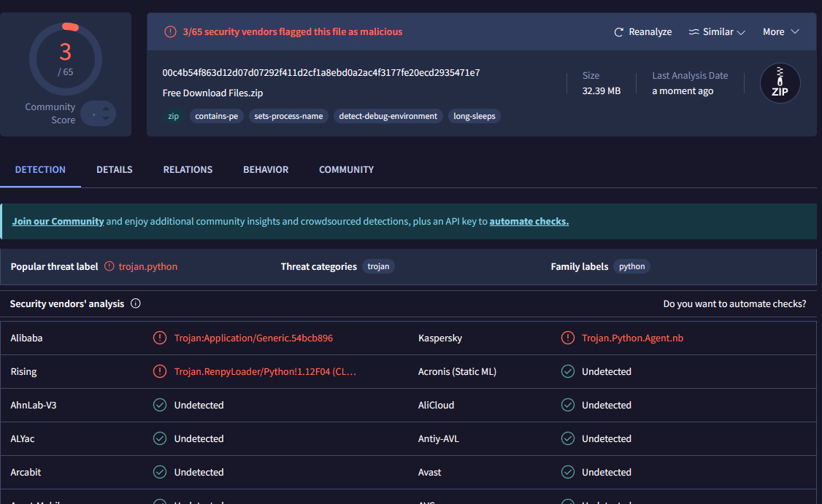Expand the Similar dropdown

[x=716, y=32]
